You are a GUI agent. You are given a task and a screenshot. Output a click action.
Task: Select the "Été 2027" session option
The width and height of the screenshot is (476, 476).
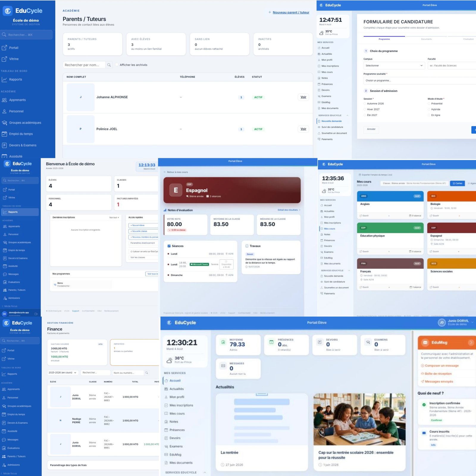click(x=365, y=115)
